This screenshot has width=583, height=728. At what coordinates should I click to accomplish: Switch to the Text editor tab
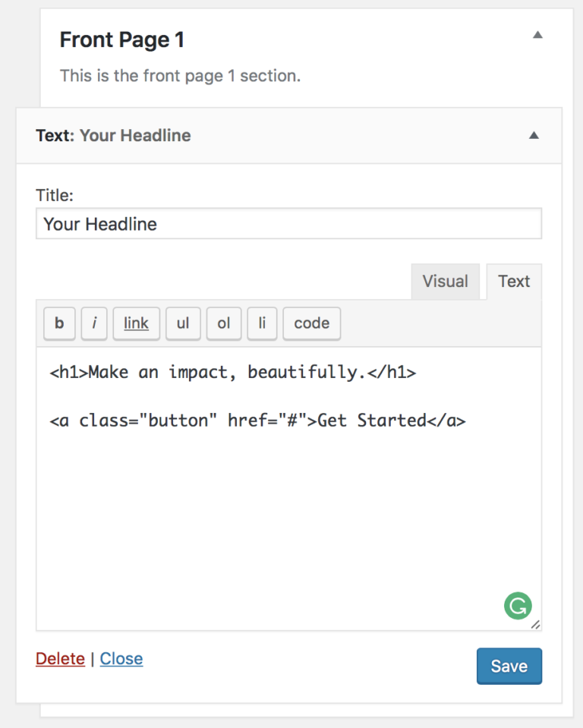tap(514, 282)
